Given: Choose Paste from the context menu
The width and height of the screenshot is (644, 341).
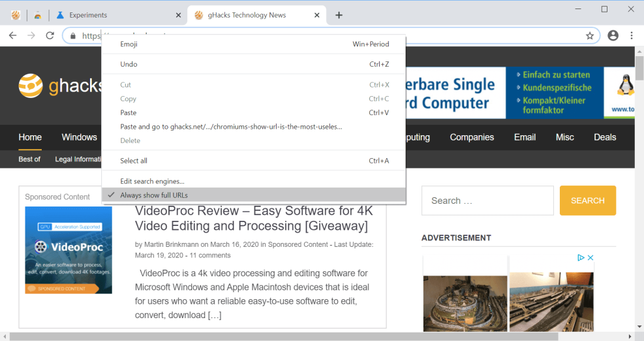Looking at the screenshot, I should (x=254, y=113).
